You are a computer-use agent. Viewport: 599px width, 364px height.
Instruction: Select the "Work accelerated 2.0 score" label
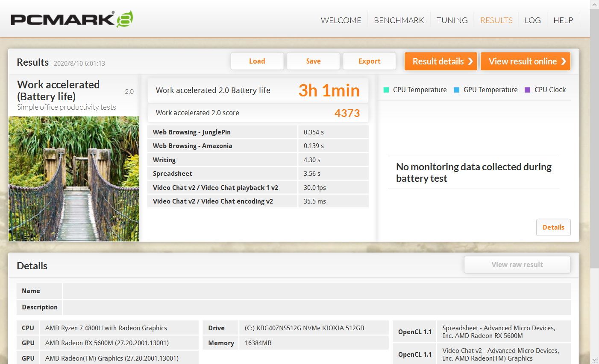tap(197, 113)
